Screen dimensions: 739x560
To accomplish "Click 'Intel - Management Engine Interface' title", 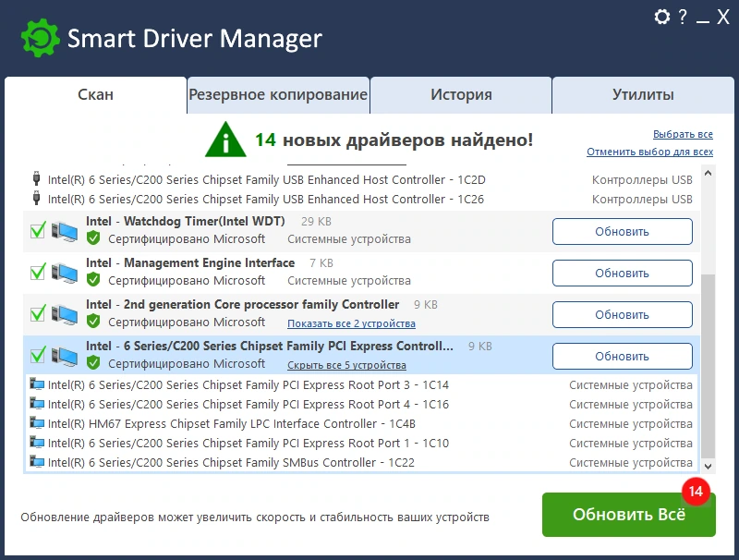I will point(190,262).
